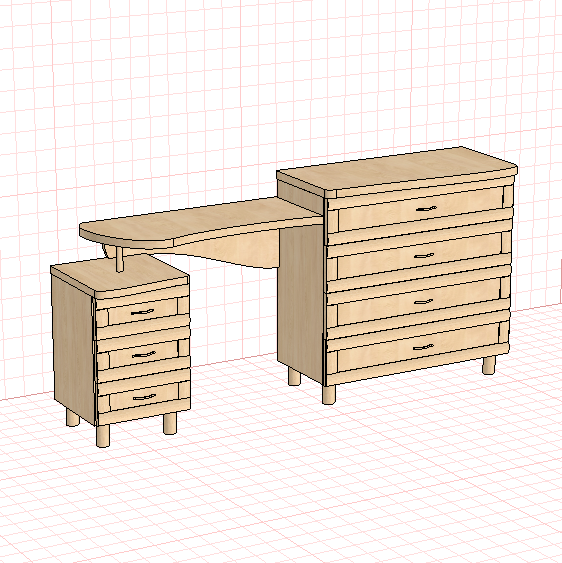Select bottom drawer front of large dresser
562x563 pixels.
418,347
